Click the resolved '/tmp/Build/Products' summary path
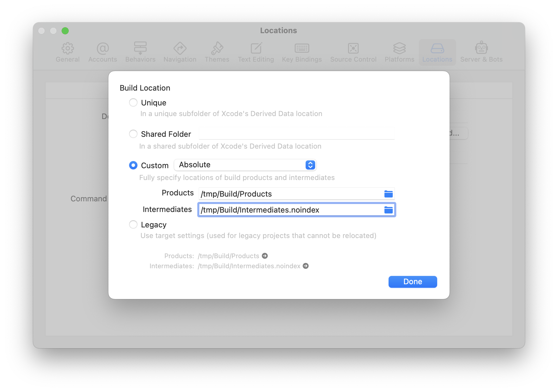 coord(228,256)
